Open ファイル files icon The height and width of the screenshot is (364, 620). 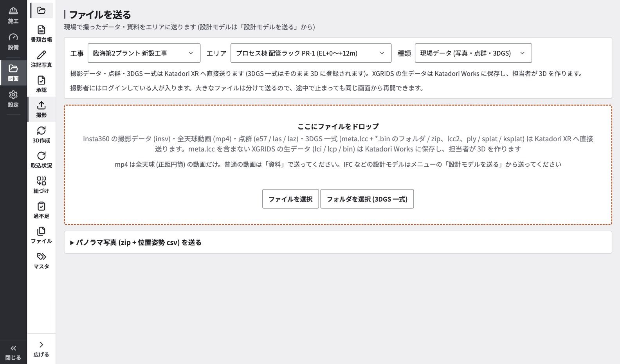(x=41, y=235)
